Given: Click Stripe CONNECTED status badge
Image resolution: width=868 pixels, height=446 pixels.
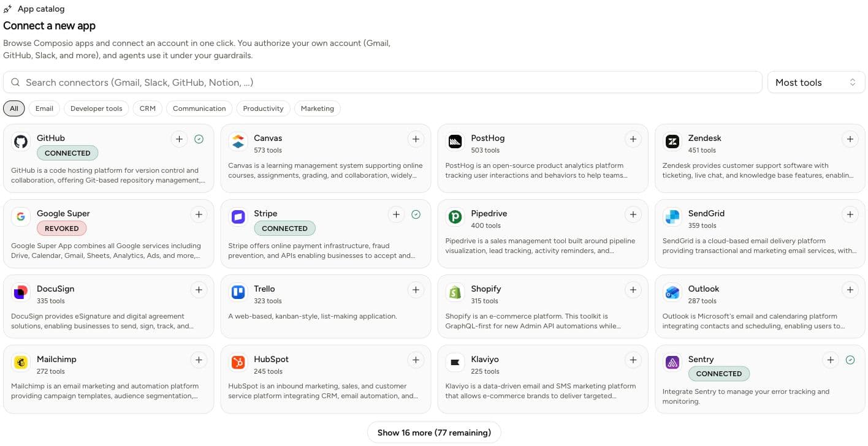Looking at the screenshot, I should pyautogui.click(x=284, y=229).
